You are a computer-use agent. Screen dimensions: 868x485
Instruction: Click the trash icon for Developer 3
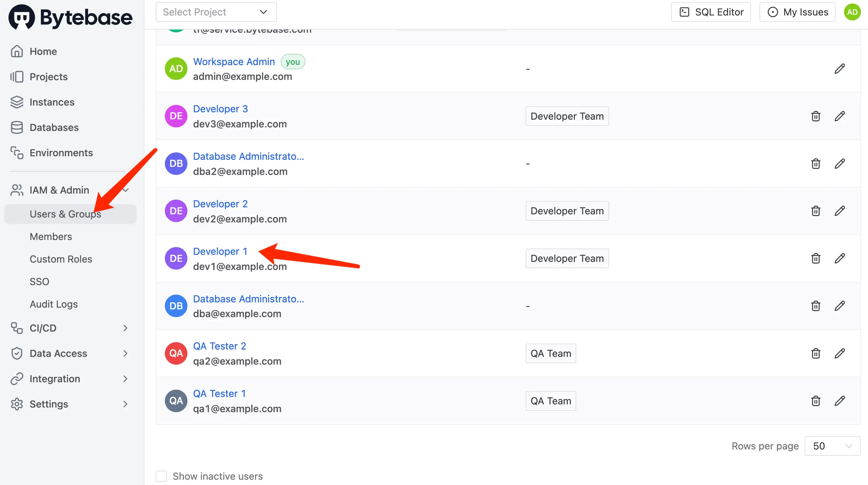(816, 116)
